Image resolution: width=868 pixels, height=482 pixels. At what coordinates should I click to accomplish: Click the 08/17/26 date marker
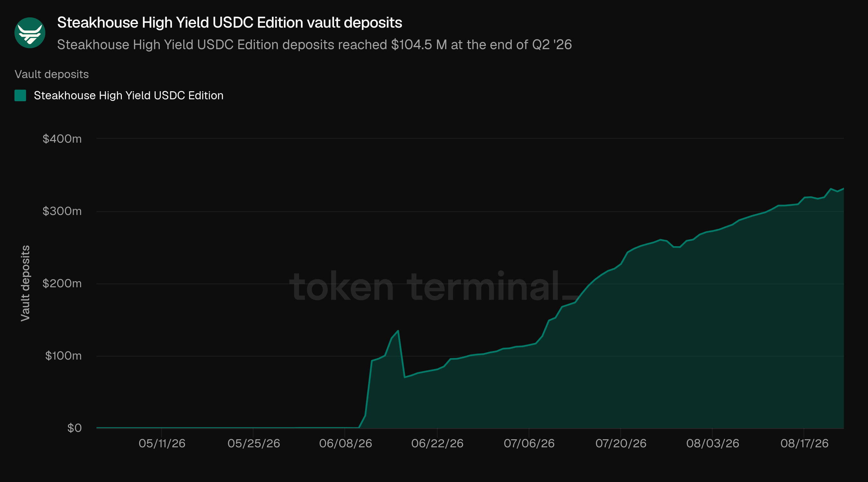pyautogui.click(x=804, y=443)
